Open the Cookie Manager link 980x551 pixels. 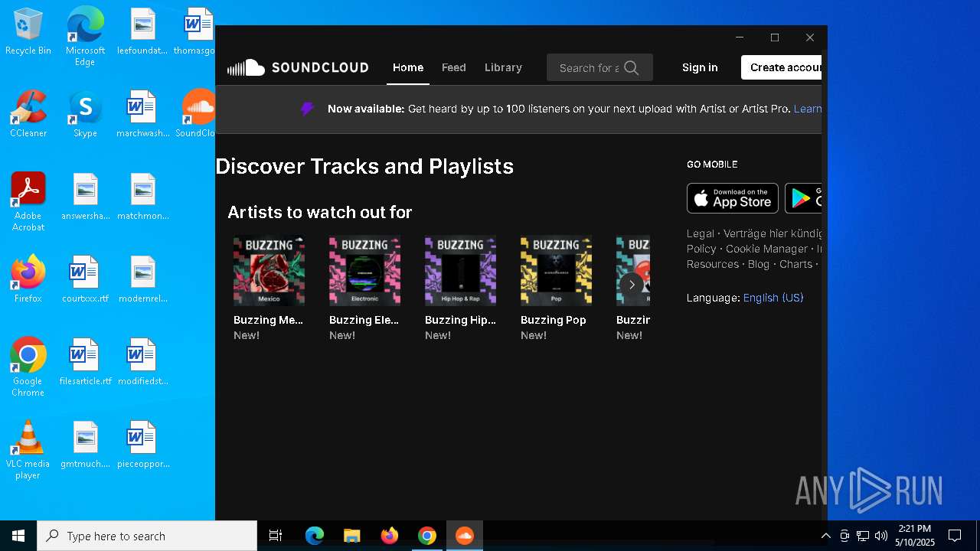click(x=766, y=249)
